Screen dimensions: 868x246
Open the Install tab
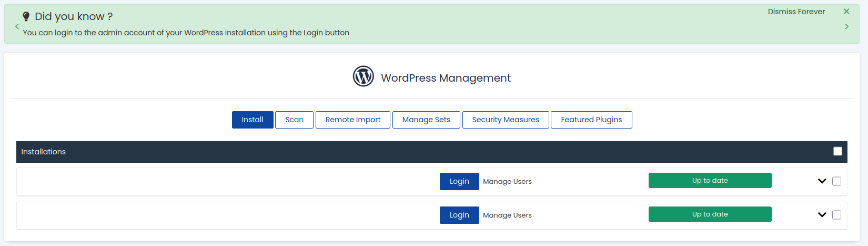click(x=253, y=120)
